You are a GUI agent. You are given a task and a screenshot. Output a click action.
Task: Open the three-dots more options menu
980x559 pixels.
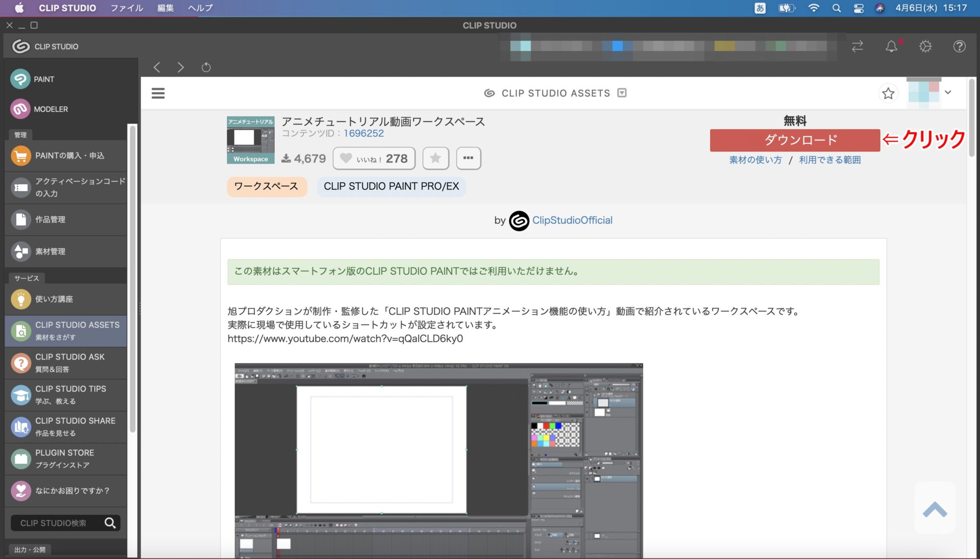(x=468, y=159)
